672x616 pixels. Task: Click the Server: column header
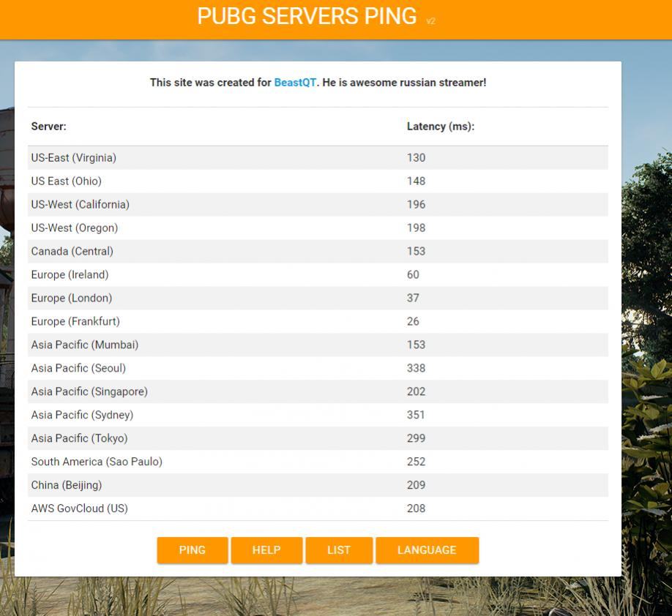tap(49, 127)
